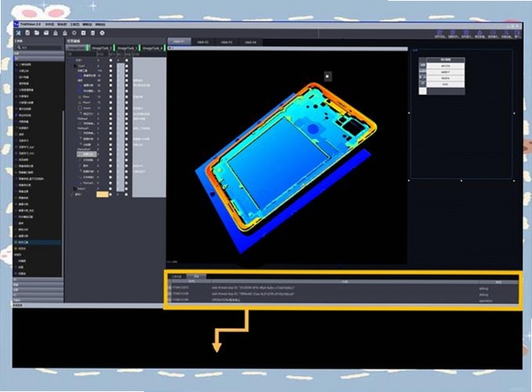Open the last menu in the menu bar
This screenshot has height=392, width=532.
point(100,25)
